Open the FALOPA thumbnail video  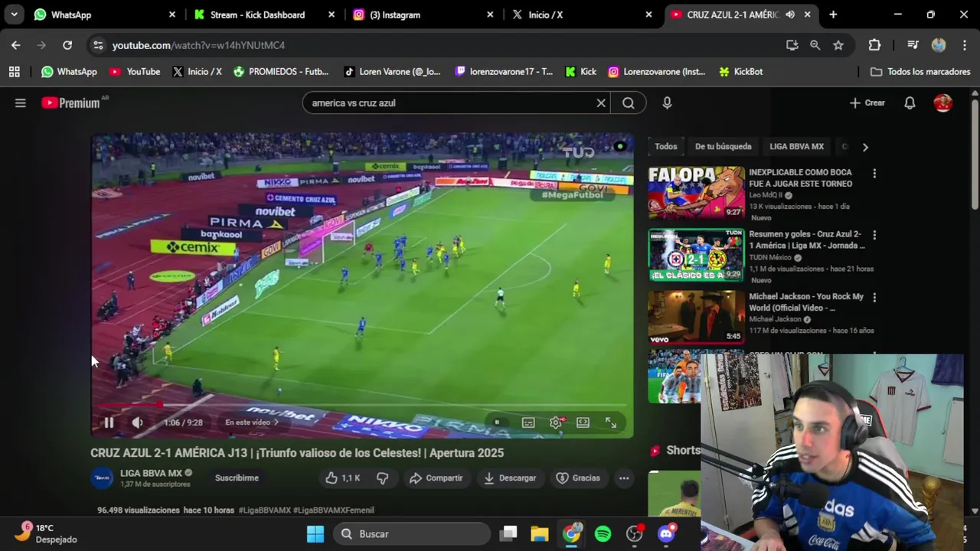point(696,193)
